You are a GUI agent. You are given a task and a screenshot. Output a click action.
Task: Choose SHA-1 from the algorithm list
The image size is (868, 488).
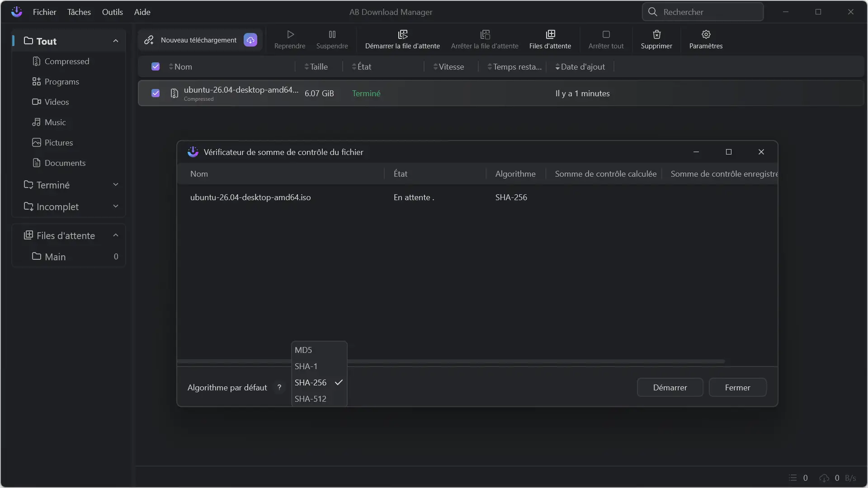click(x=319, y=366)
